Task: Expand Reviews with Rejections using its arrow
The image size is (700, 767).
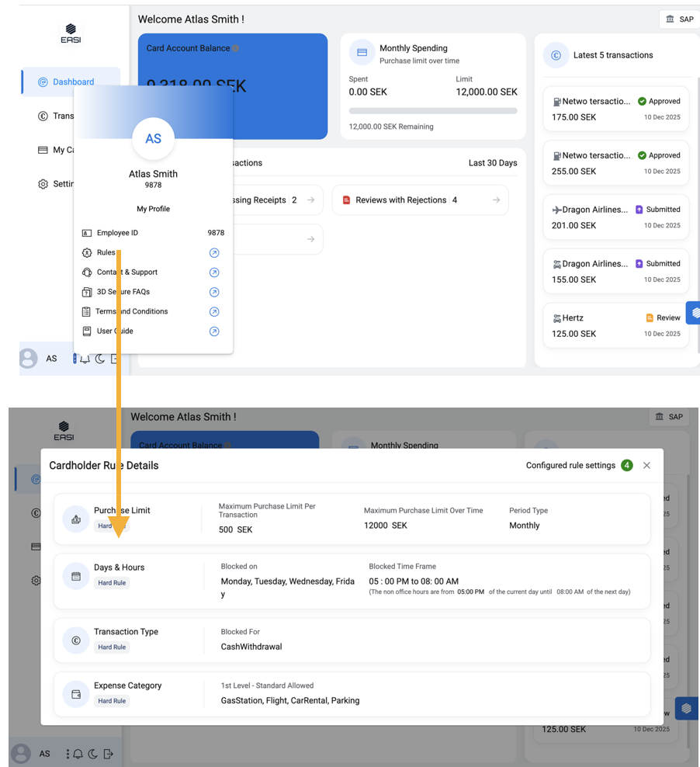Action: 496,200
